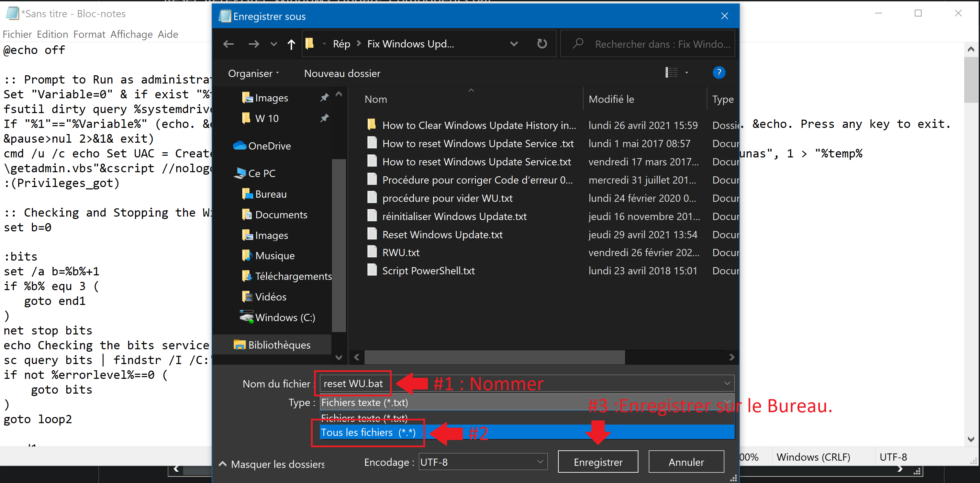Open help with the question mark
This screenshot has height=483, width=980.
point(719,72)
